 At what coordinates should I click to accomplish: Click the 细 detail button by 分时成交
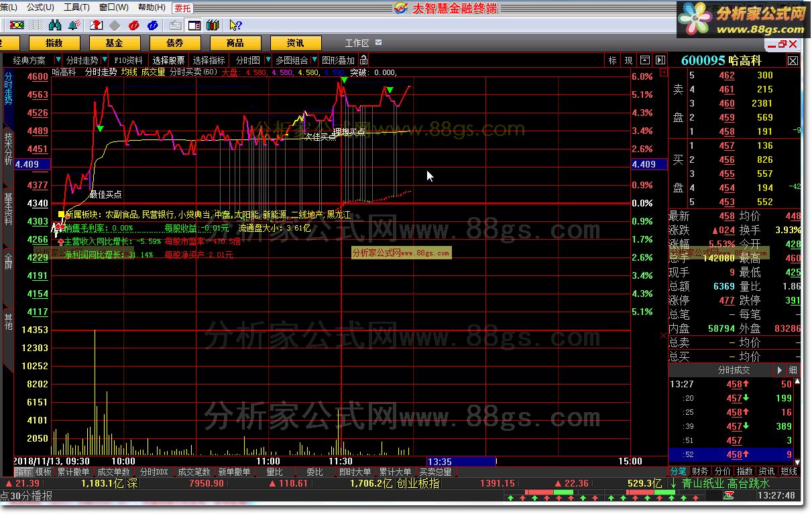point(793,370)
